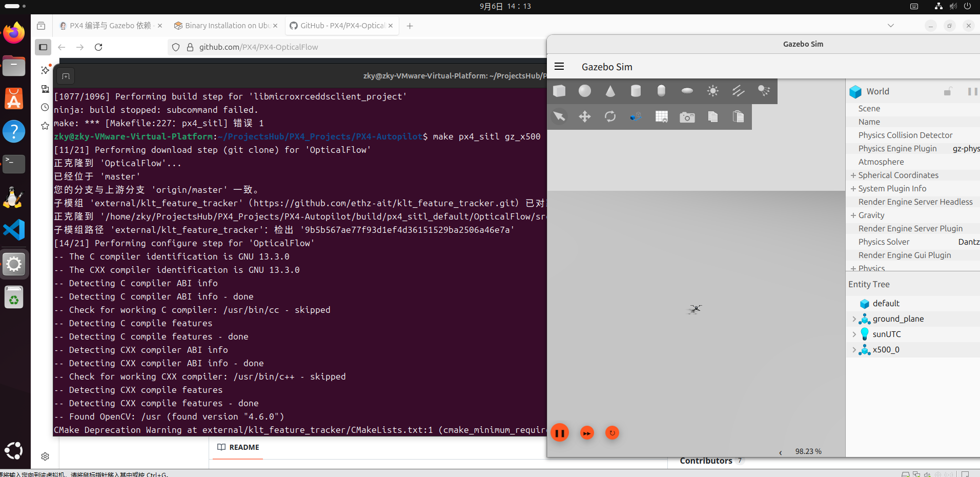980x477 pixels.
Task: Open the system clock and calendar
Action: 505,6
